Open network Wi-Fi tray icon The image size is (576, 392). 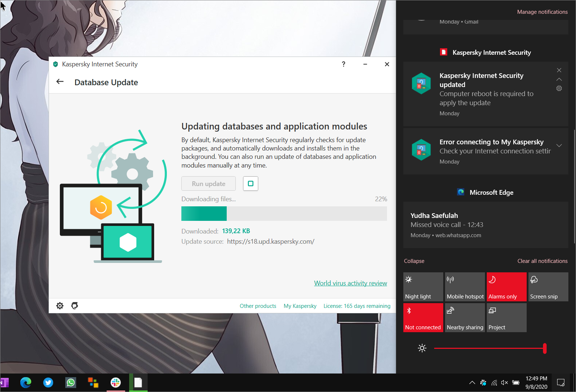point(494,383)
